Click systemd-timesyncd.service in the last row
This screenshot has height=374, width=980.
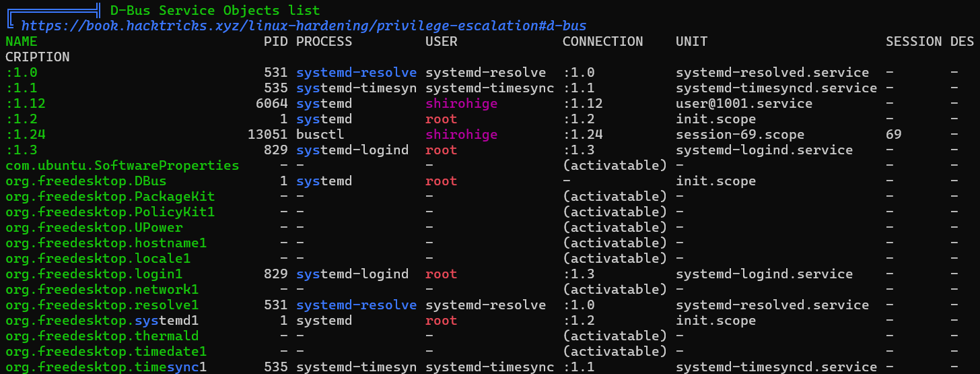click(777, 367)
